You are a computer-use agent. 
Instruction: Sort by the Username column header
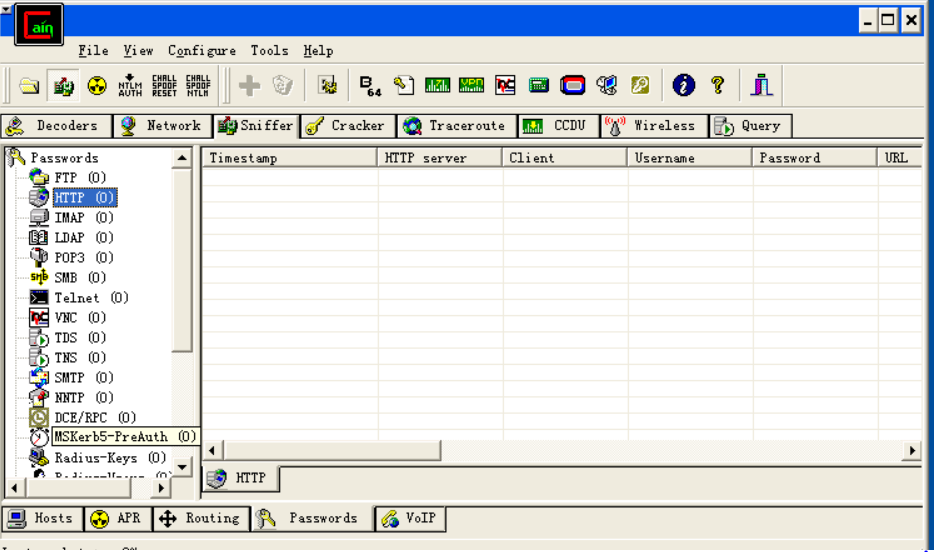(x=690, y=158)
